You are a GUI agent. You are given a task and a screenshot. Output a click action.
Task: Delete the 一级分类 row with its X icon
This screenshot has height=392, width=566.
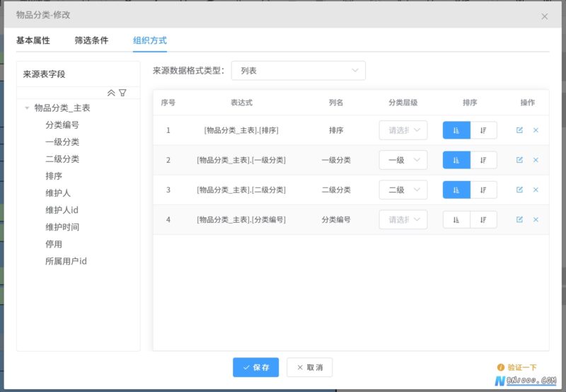point(536,160)
